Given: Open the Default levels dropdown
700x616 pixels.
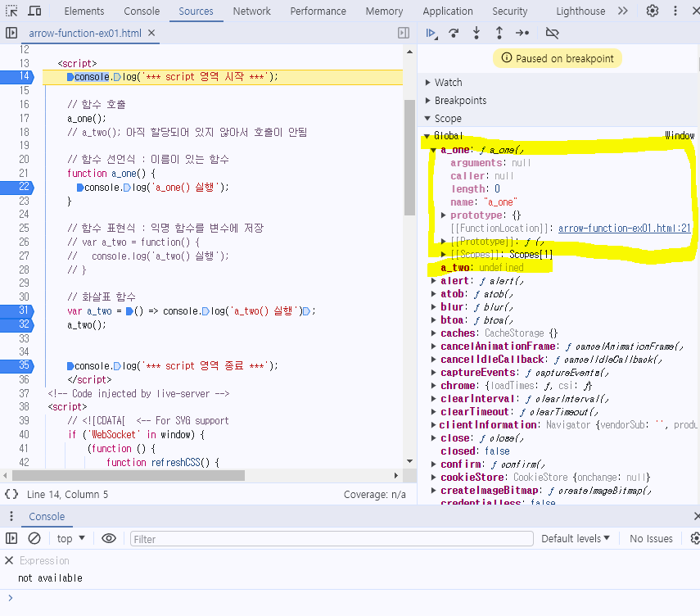Looking at the screenshot, I should click(576, 539).
